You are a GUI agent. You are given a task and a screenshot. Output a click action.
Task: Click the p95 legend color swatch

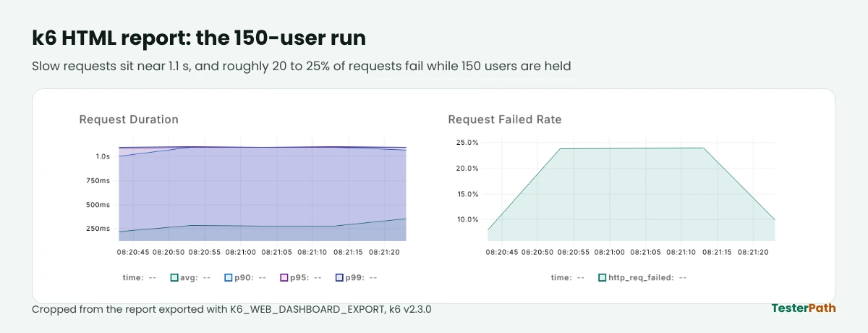point(284,277)
